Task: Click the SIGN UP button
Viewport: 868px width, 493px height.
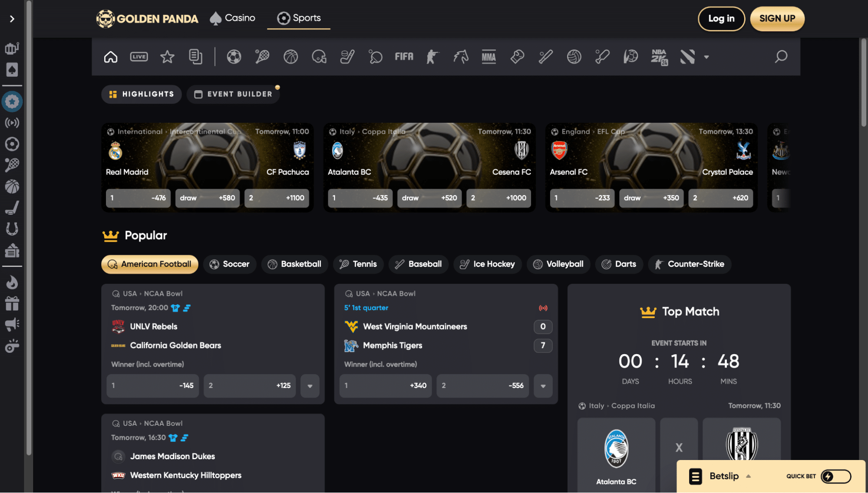Action: (x=777, y=19)
